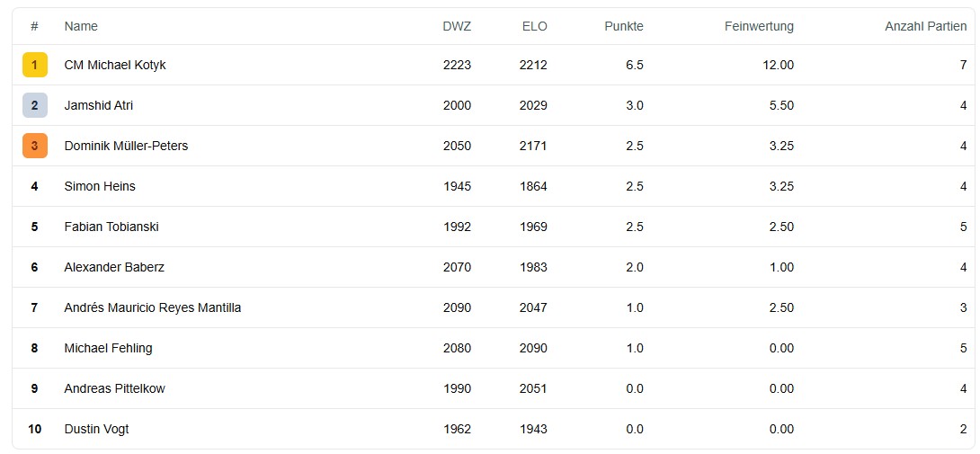This screenshot has width=980, height=454.
Task: Click the silver rank 2 badge
Action: pos(34,105)
